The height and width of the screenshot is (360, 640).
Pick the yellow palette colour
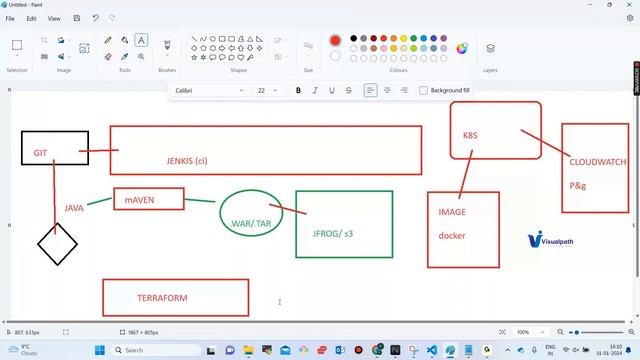point(403,38)
